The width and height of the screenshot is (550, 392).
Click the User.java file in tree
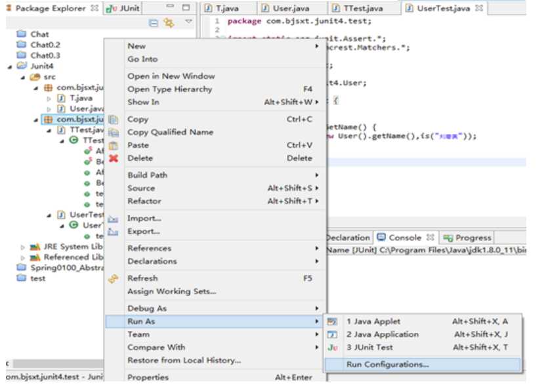pos(80,108)
